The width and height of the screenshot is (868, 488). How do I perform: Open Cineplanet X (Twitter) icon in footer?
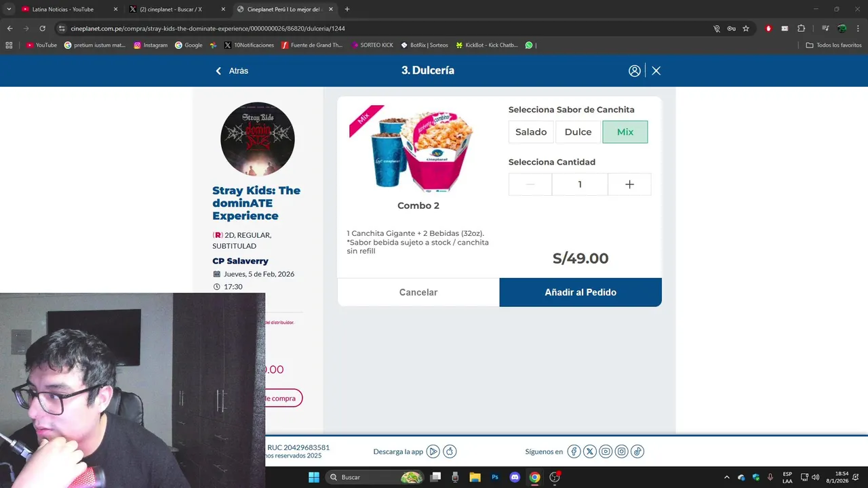590,451
